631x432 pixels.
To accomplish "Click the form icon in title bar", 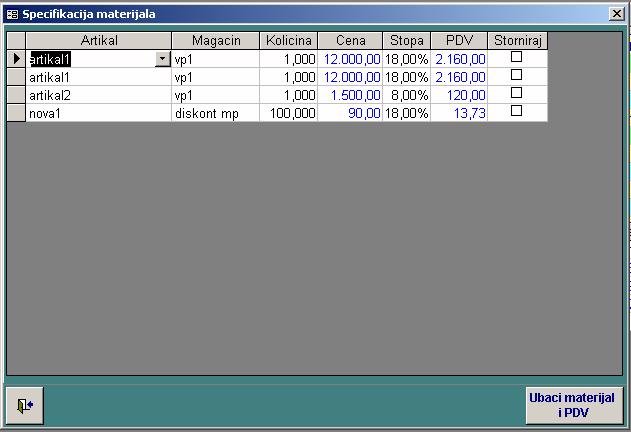I will [12, 14].
